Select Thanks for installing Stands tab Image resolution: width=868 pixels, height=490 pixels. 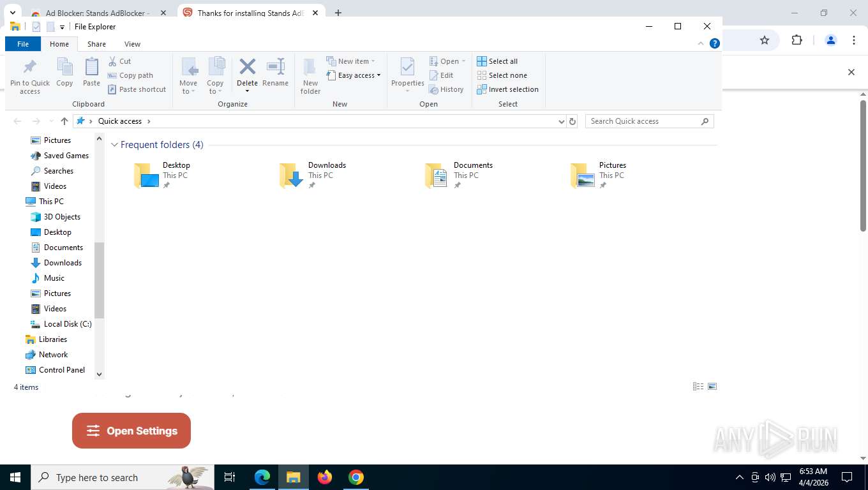click(250, 13)
